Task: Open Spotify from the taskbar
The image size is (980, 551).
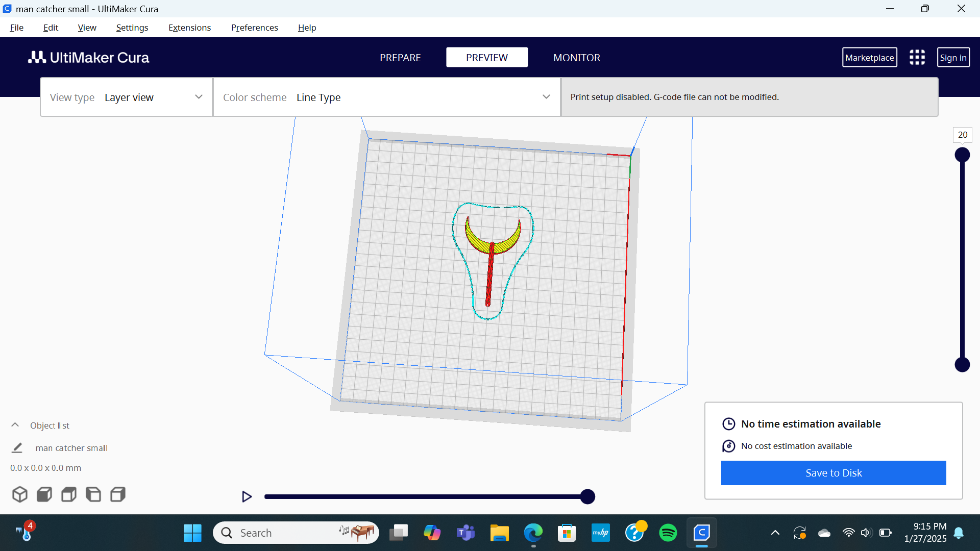Action: click(x=668, y=533)
